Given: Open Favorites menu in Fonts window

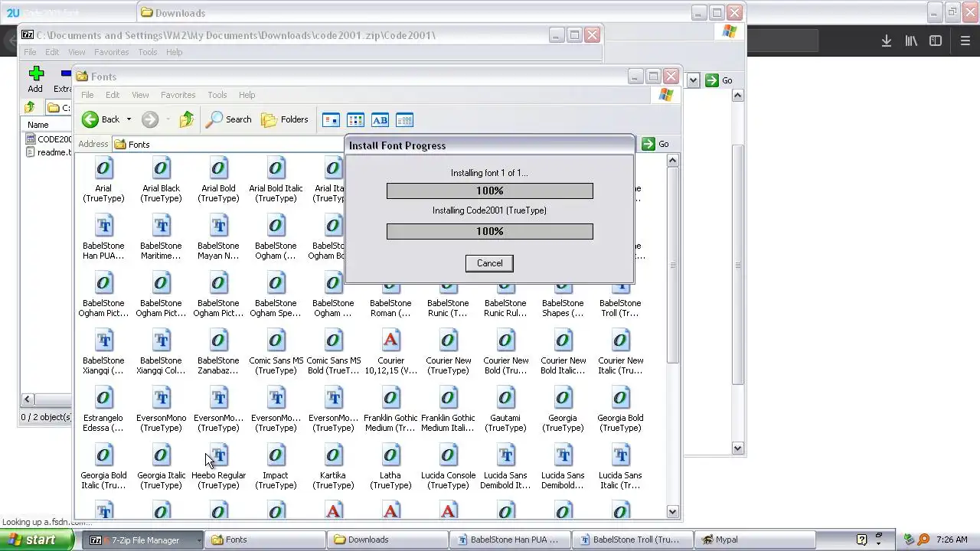Looking at the screenshot, I should click(x=178, y=95).
